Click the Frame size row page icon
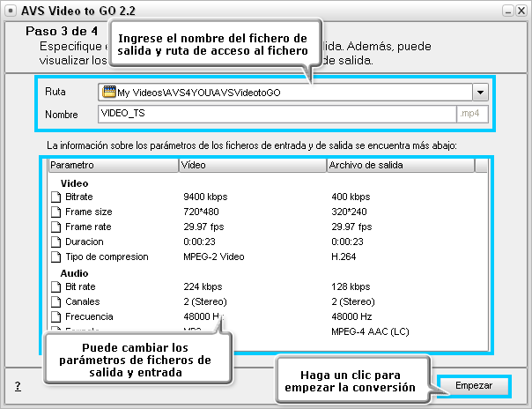 tap(56, 212)
